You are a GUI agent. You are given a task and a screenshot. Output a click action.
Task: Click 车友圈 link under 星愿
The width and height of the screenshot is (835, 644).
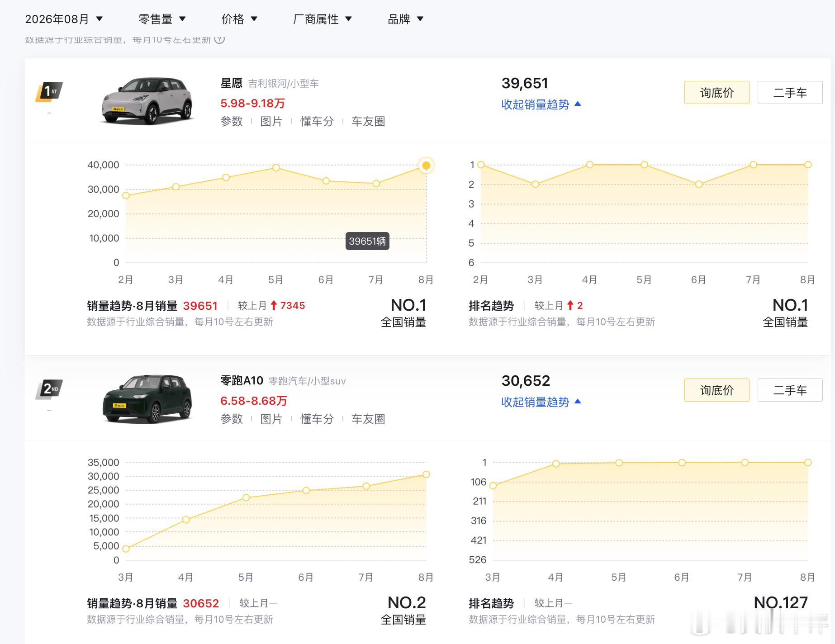point(368,121)
